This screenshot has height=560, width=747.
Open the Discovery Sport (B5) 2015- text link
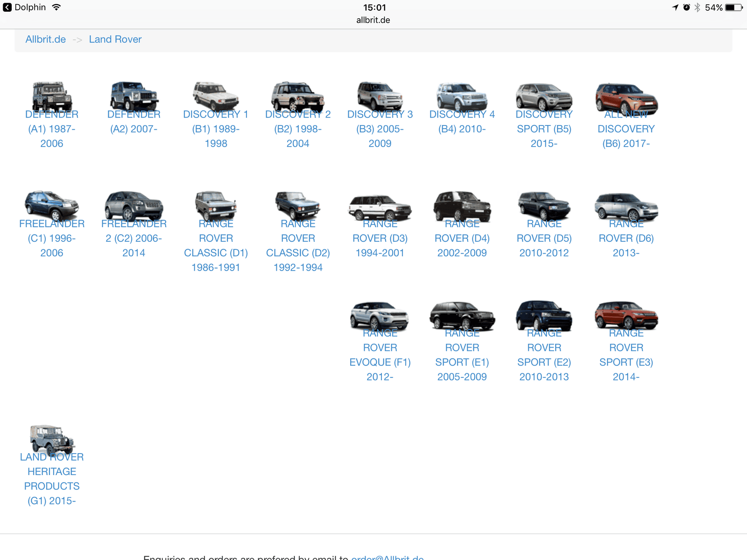click(x=544, y=129)
